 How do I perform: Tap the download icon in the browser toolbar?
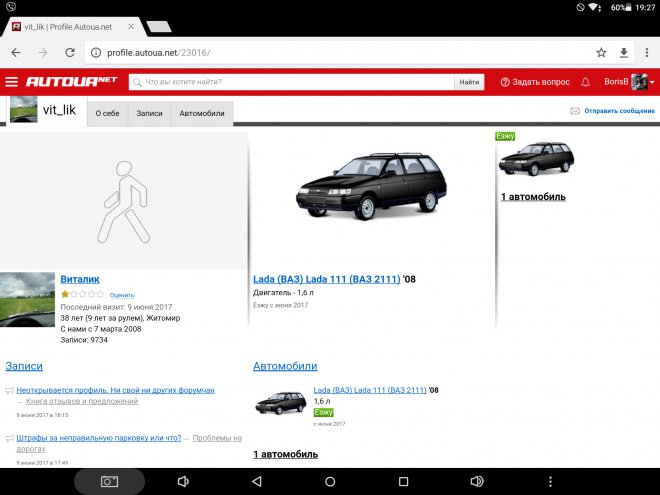click(x=624, y=53)
